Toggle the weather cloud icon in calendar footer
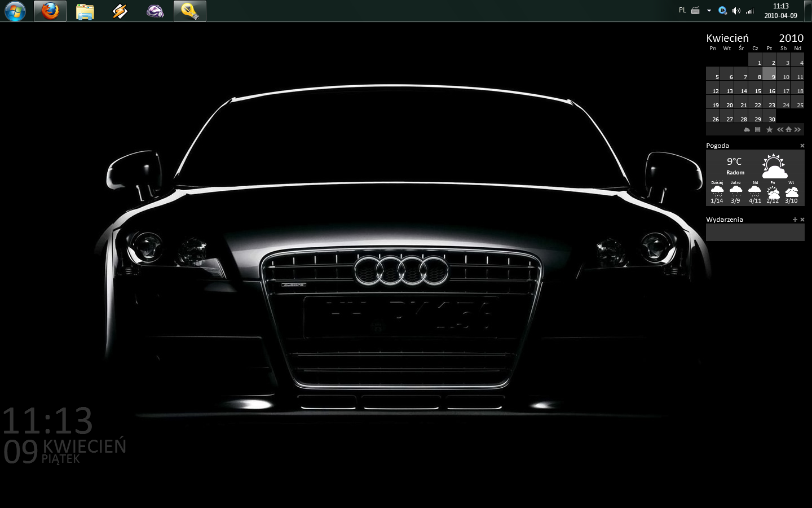This screenshot has height=508, width=812. pos(747,130)
